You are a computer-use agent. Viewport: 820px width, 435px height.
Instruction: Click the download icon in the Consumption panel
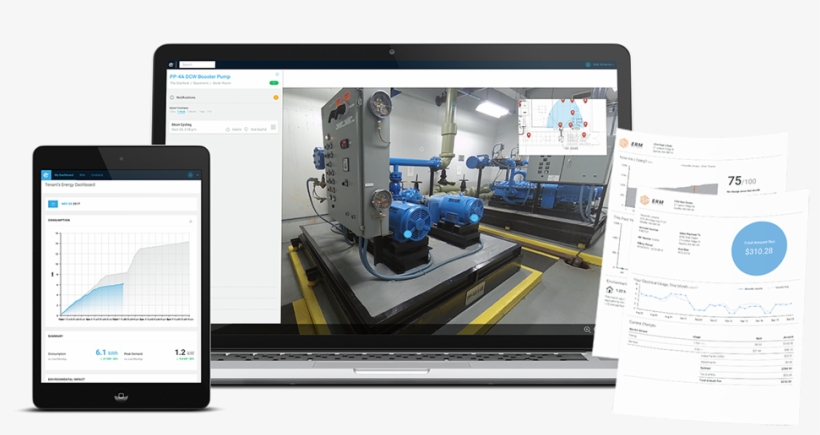(x=190, y=221)
